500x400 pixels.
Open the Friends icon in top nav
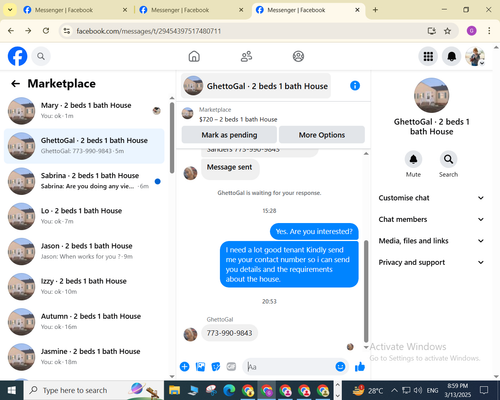246,56
